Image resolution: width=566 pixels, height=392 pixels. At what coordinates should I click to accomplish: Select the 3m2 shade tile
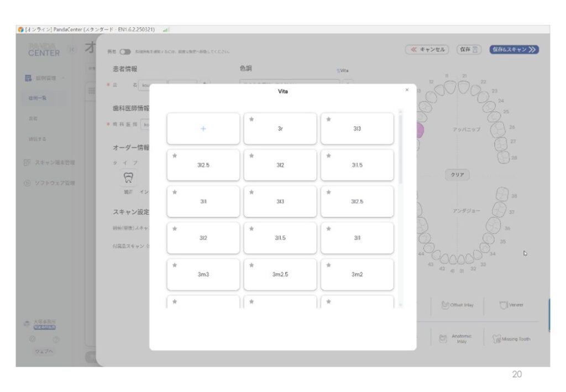pyautogui.click(x=357, y=275)
